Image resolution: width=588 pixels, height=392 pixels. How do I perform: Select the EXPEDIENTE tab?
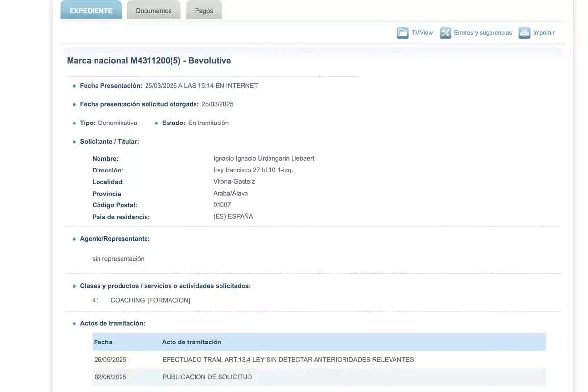pyautogui.click(x=91, y=10)
